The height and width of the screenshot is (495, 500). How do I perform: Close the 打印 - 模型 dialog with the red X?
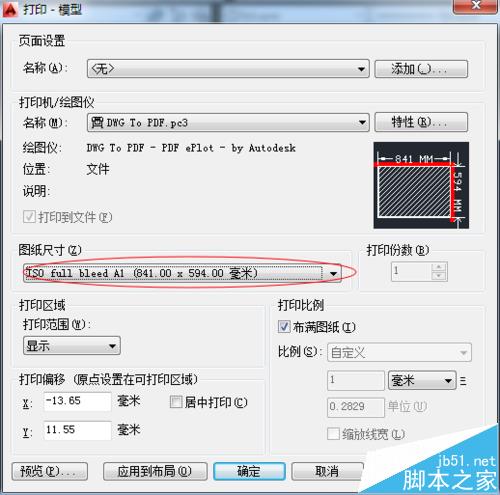coord(476,6)
